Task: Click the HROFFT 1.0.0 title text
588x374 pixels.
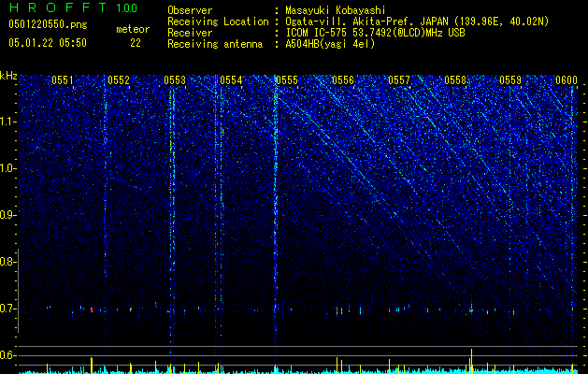Action: 73,7
